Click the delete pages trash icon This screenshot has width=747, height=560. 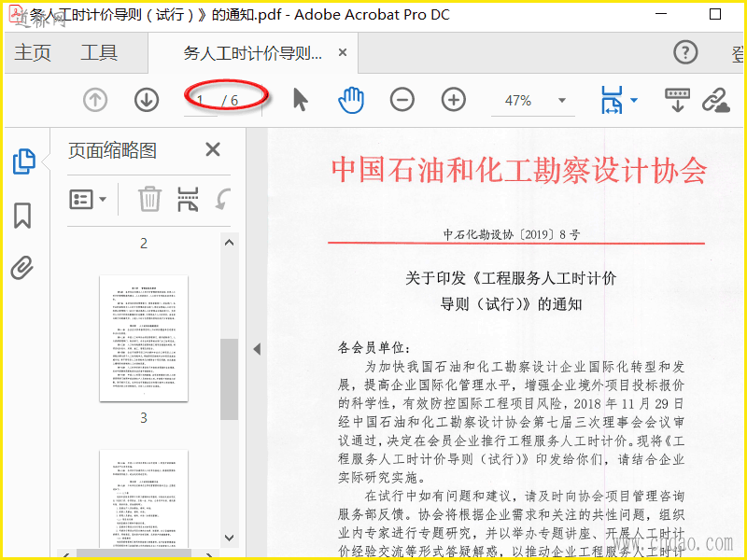pyautogui.click(x=149, y=199)
